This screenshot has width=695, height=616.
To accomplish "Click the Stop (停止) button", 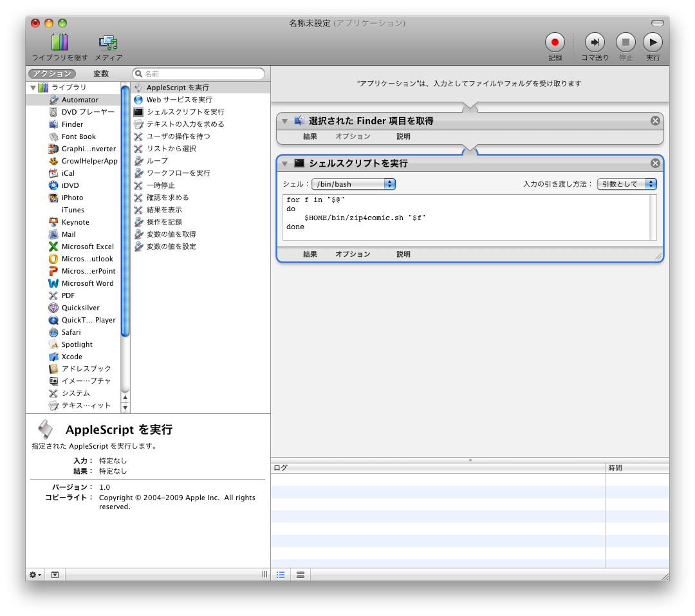I will coord(626,42).
